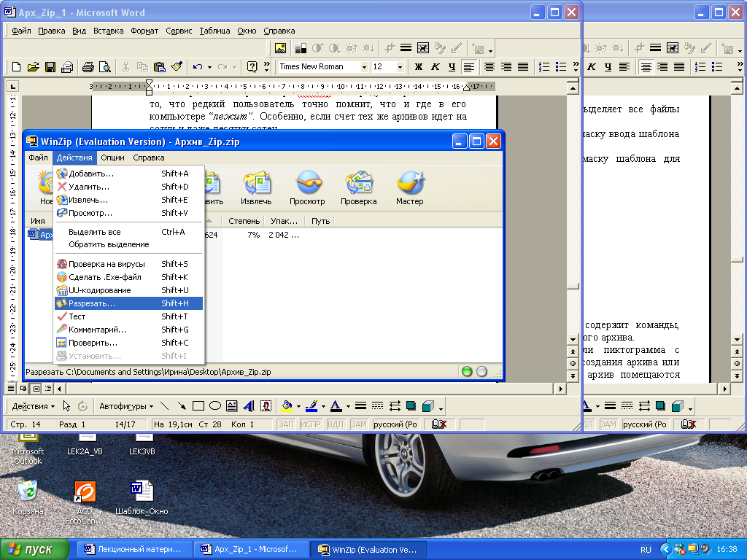Click WinZip View (Просмотр) toolbar icon

307,188
